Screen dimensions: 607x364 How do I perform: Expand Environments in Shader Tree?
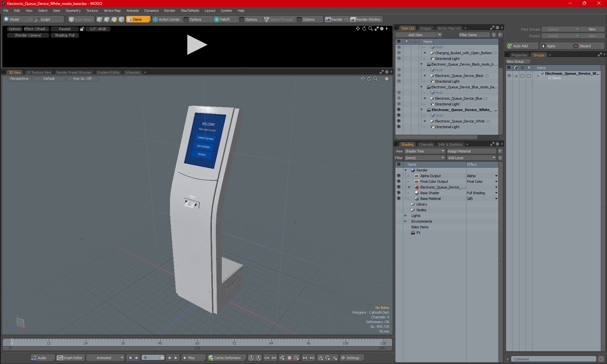click(406, 221)
